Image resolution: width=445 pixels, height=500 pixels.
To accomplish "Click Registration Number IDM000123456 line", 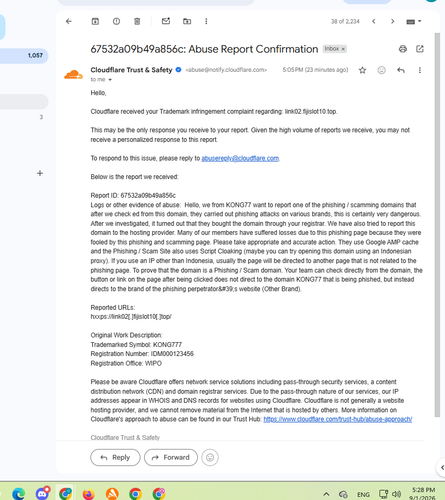I will coord(142,354).
